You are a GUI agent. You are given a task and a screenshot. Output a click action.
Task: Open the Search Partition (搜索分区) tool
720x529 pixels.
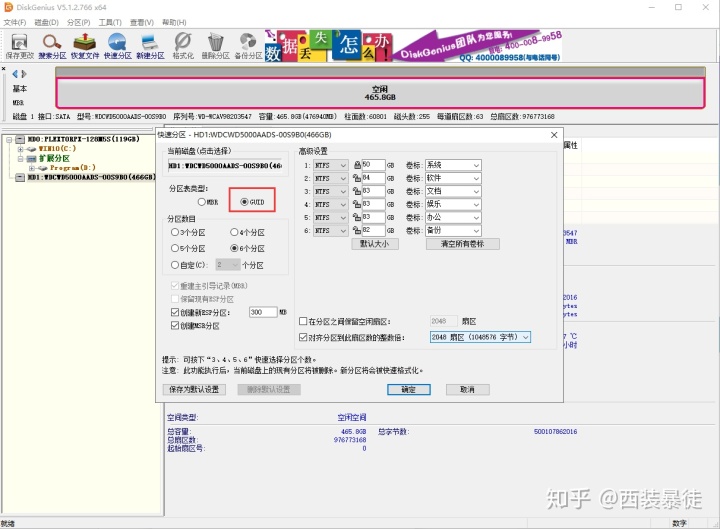52,46
